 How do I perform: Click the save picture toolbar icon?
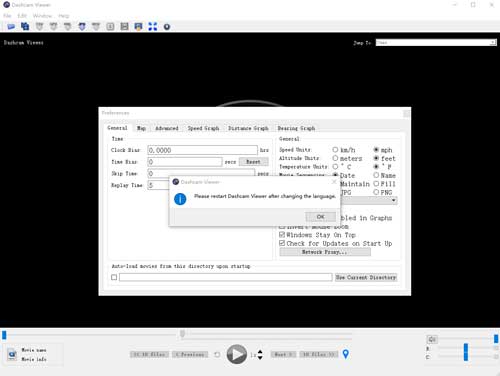[138, 26]
